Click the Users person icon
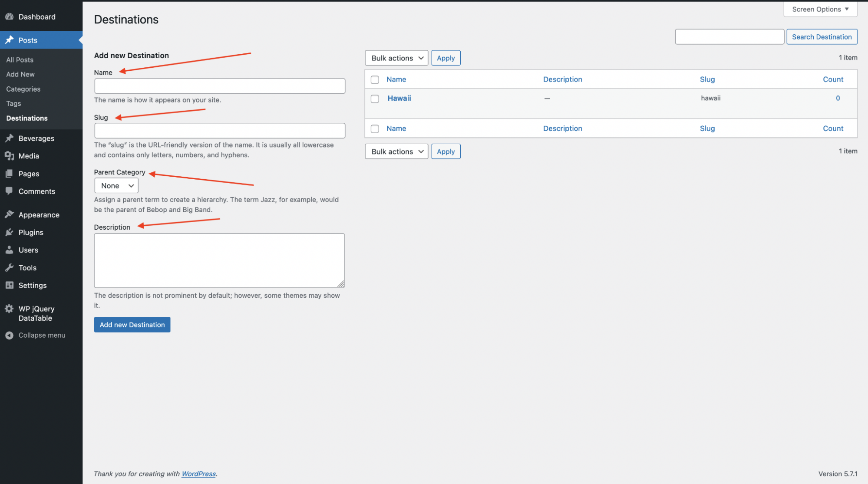This screenshot has width=868, height=484. point(9,250)
